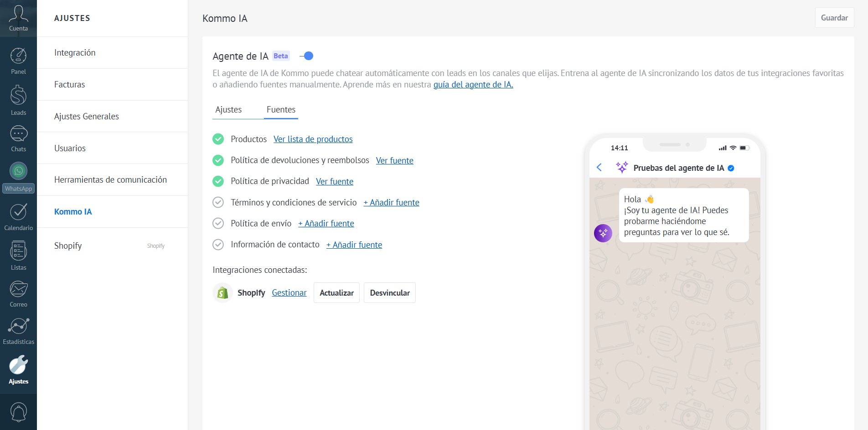
Task: Click Política de devoluciones checkmark
Action: pos(218,160)
